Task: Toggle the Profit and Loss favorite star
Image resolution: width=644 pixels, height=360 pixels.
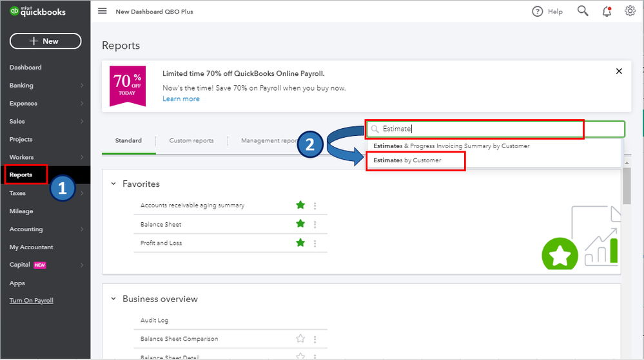Action: click(300, 243)
